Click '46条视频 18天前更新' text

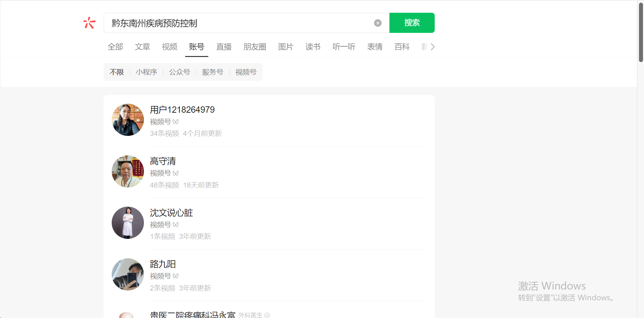click(184, 185)
